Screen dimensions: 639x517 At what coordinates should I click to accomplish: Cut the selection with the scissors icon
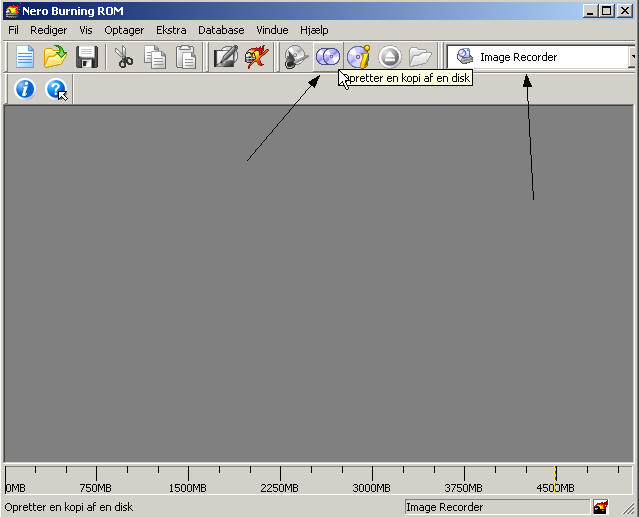(124, 57)
